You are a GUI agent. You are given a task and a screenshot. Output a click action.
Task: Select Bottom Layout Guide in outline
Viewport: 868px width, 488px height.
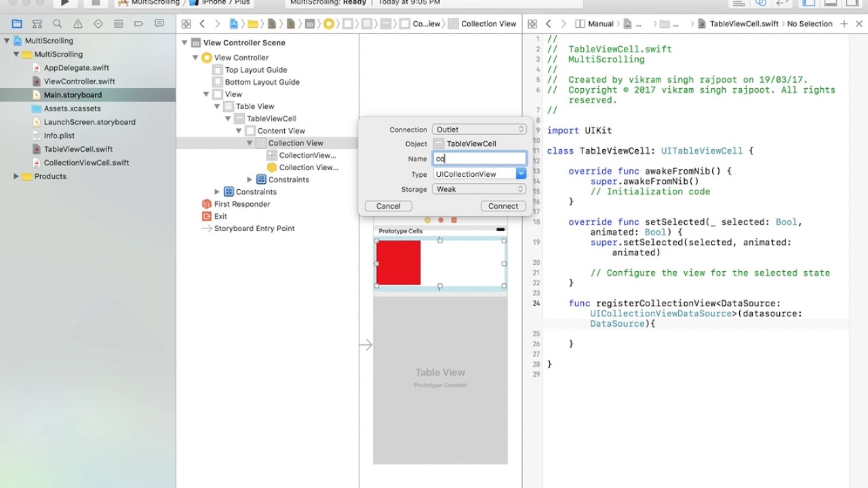tap(262, 82)
